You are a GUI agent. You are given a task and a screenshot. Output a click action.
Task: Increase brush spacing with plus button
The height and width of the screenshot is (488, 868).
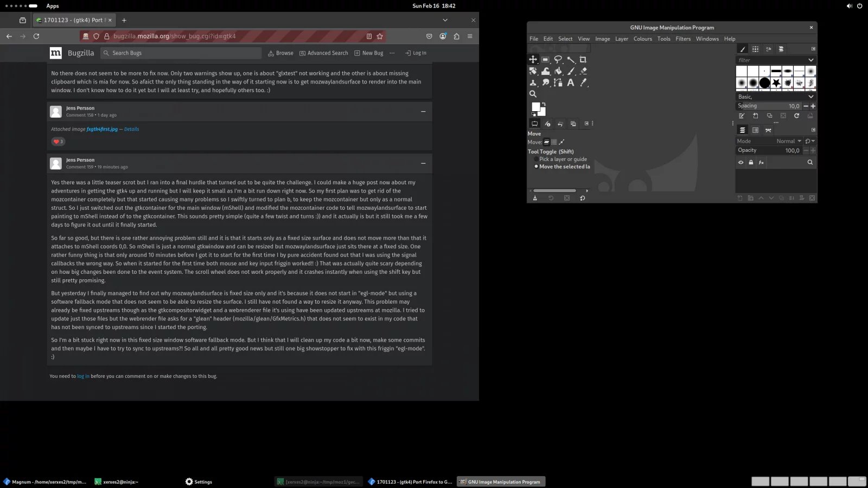813,106
